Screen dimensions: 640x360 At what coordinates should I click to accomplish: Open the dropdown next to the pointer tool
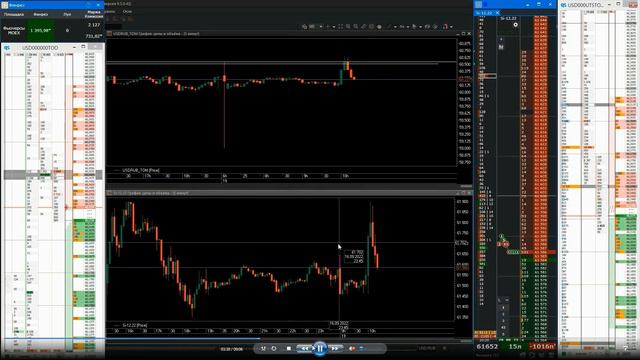pos(421,27)
